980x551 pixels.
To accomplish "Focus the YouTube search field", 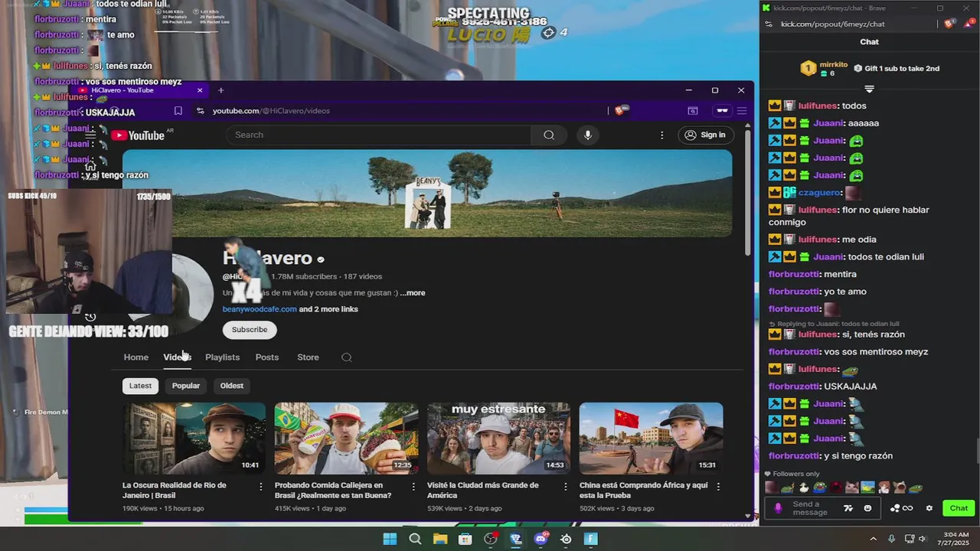I will tap(378, 135).
